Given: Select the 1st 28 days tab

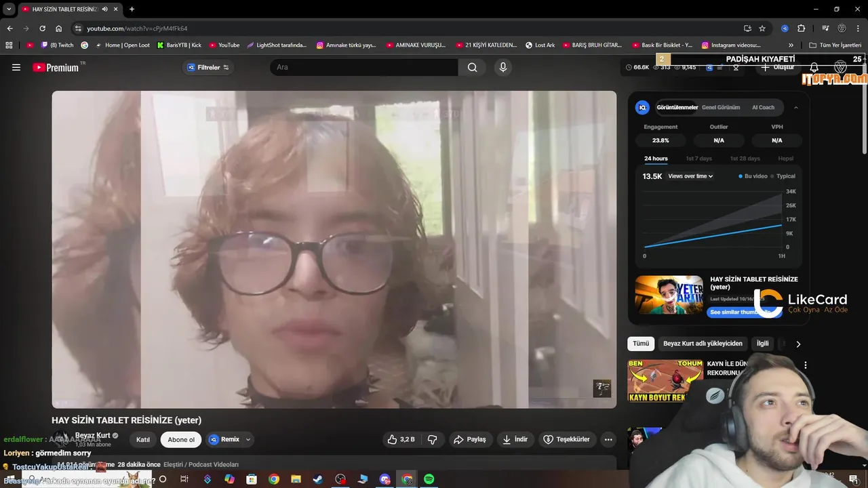Looking at the screenshot, I should pos(745,159).
